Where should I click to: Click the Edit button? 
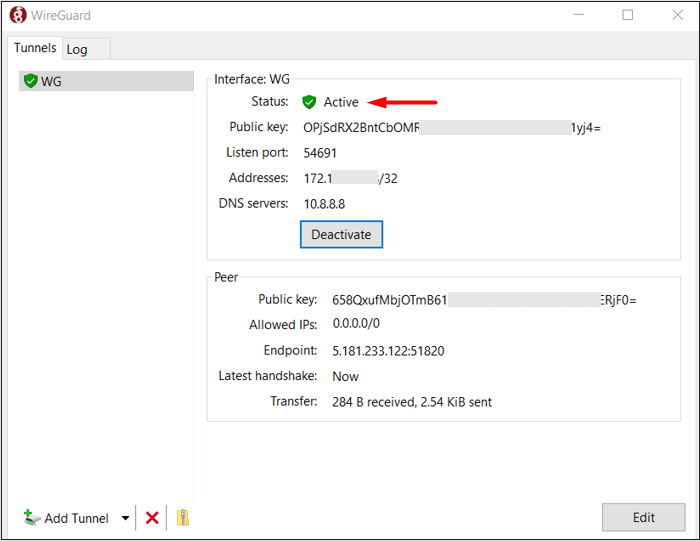tap(643, 517)
